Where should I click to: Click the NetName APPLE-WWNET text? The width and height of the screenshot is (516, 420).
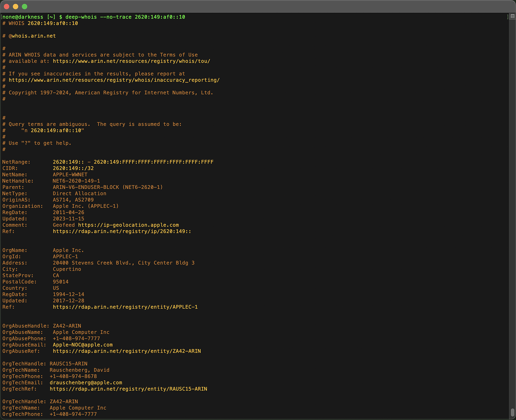tap(70, 174)
